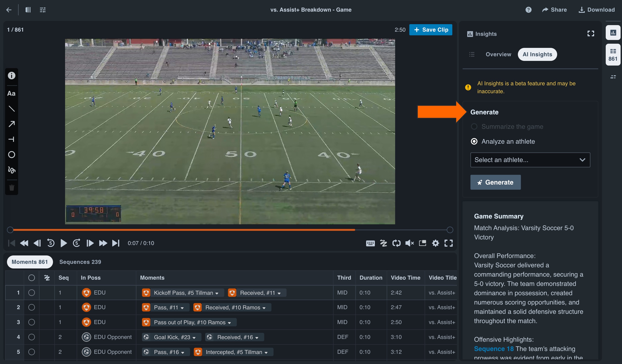Toggle loop playback icon
This screenshot has height=364, width=622.
[x=396, y=243]
